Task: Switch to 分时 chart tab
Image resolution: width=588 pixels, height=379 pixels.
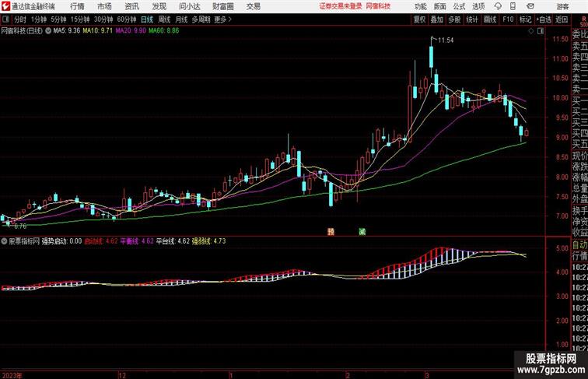Action: [x=20, y=19]
